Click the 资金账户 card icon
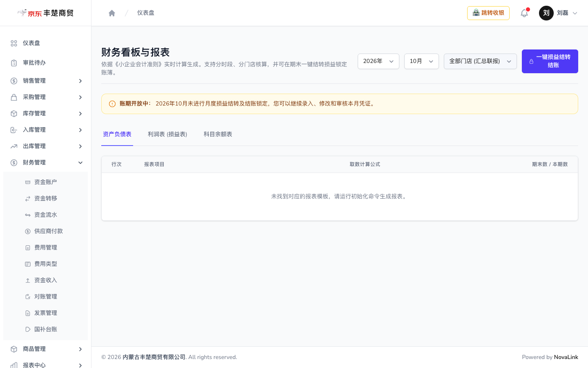 [x=28, y=182]
